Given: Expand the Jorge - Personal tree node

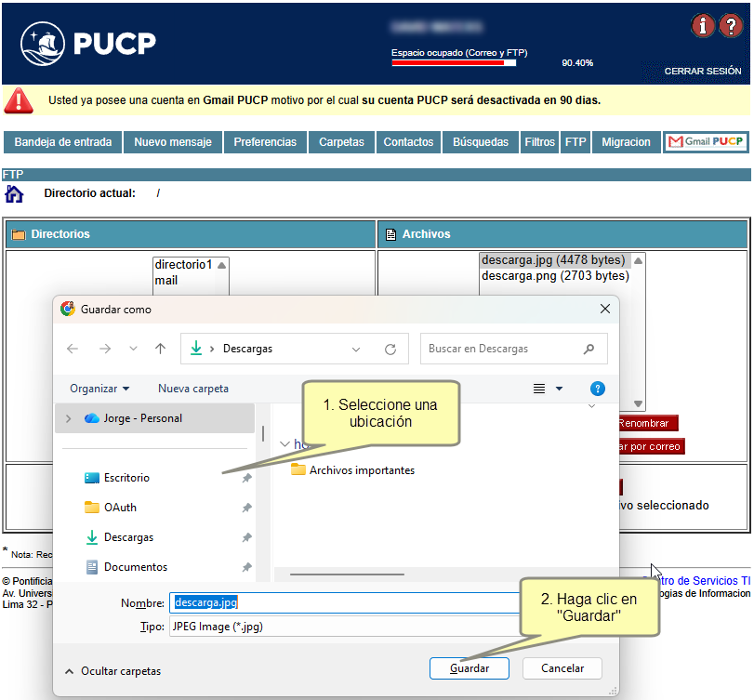Looking at the screenshot, I should pyautogui.click(x=68, y=418).
